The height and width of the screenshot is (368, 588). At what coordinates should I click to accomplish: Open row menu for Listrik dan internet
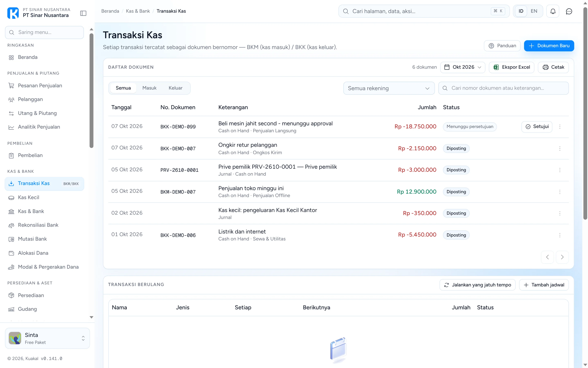click(560, 235)
